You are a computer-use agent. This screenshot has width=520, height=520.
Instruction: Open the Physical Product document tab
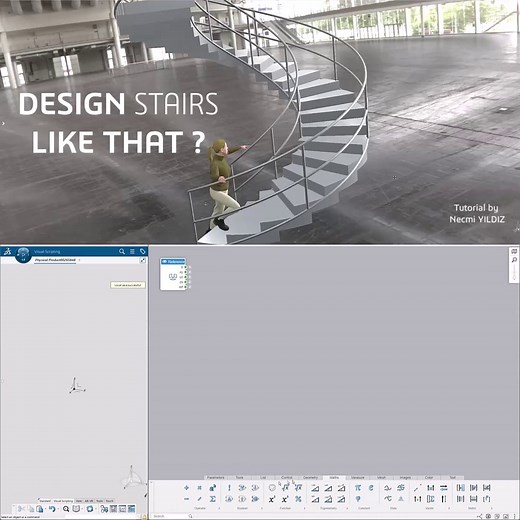click(55, 260)
